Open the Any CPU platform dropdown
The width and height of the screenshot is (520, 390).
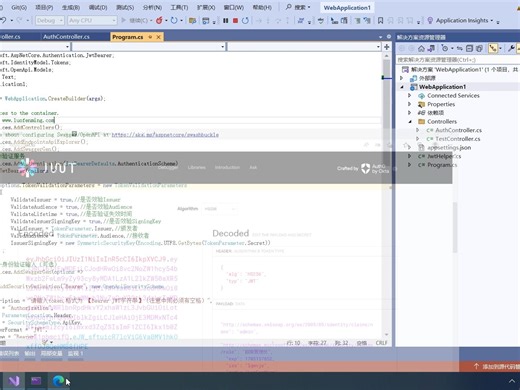tap(92, 21)
